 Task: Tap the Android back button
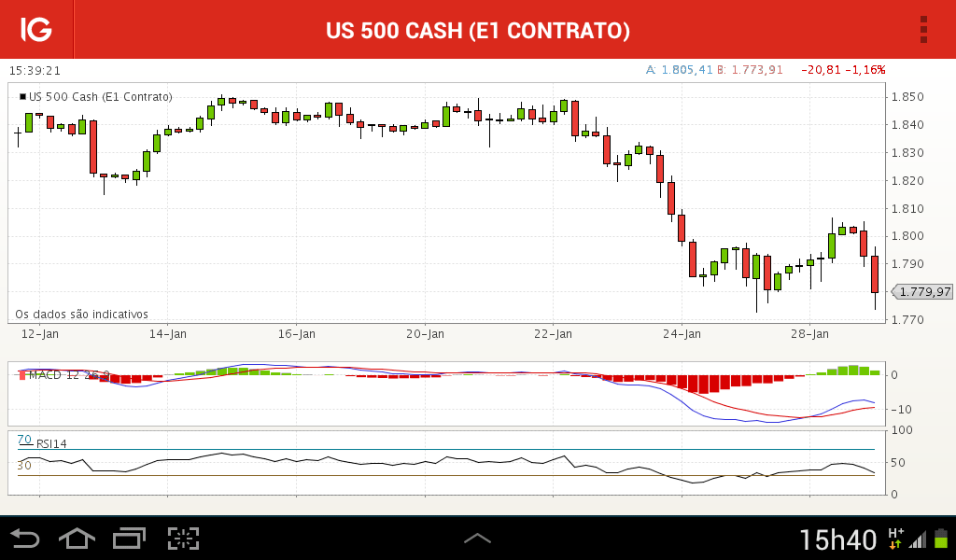25,539
